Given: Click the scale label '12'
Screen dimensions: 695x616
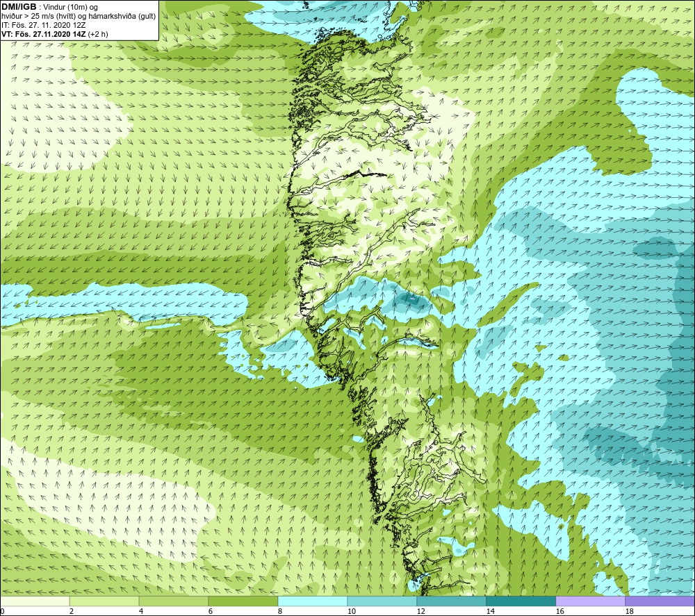Looking at the screenshot, I should [420, 611].
